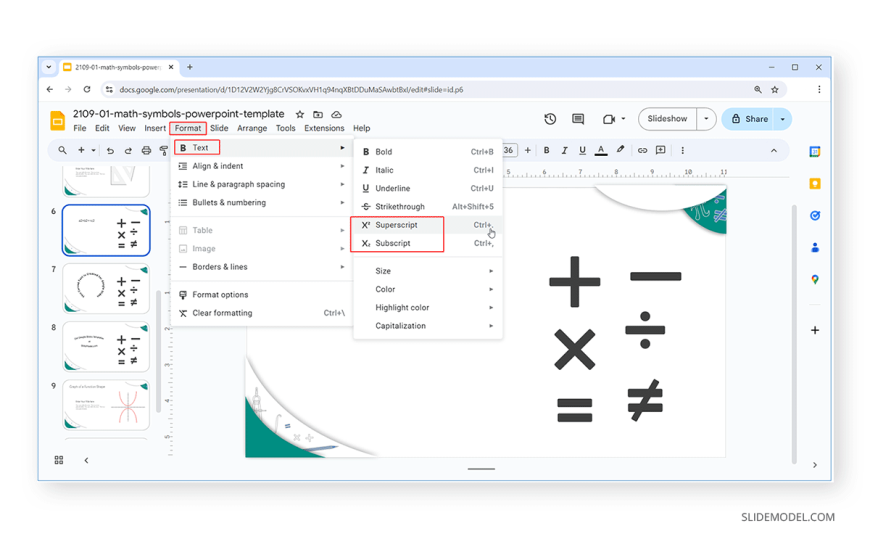
Task: Click the paint format roller icon
Action: coord(164,150)
